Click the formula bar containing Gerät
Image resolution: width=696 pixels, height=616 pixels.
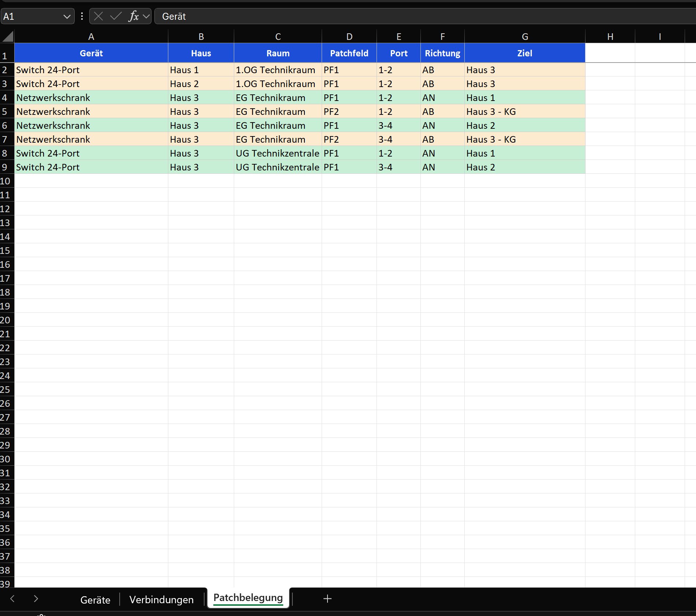coord(424,16)
